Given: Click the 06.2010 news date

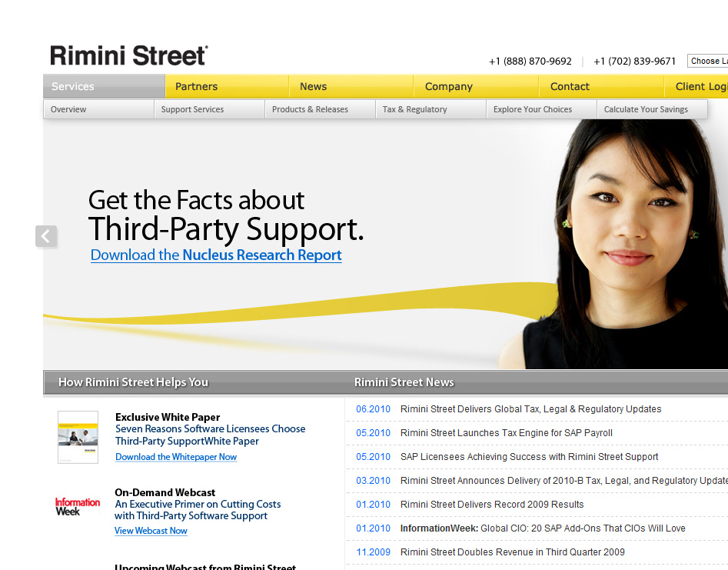Looking at the screenshot, I should 374,409.
